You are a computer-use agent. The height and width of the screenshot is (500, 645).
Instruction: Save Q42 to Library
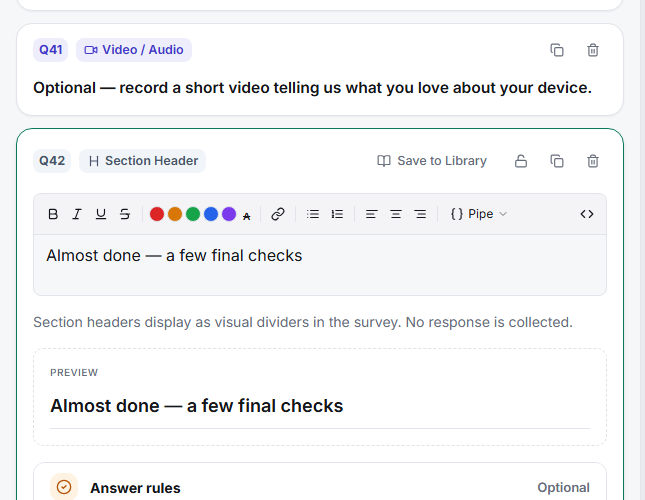(x=432, y=161)
